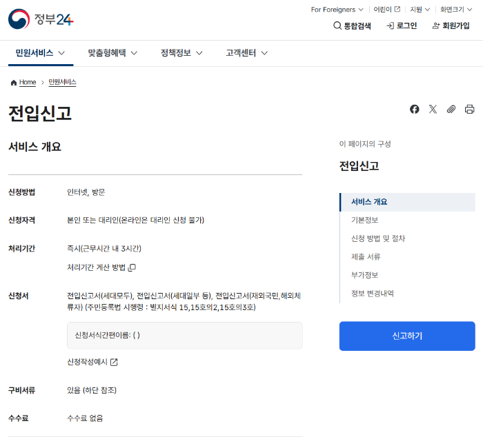Viewport: 483px width, 448px height.
Task: Expand chevron next to 고객센터
Action: coord(264,53)
